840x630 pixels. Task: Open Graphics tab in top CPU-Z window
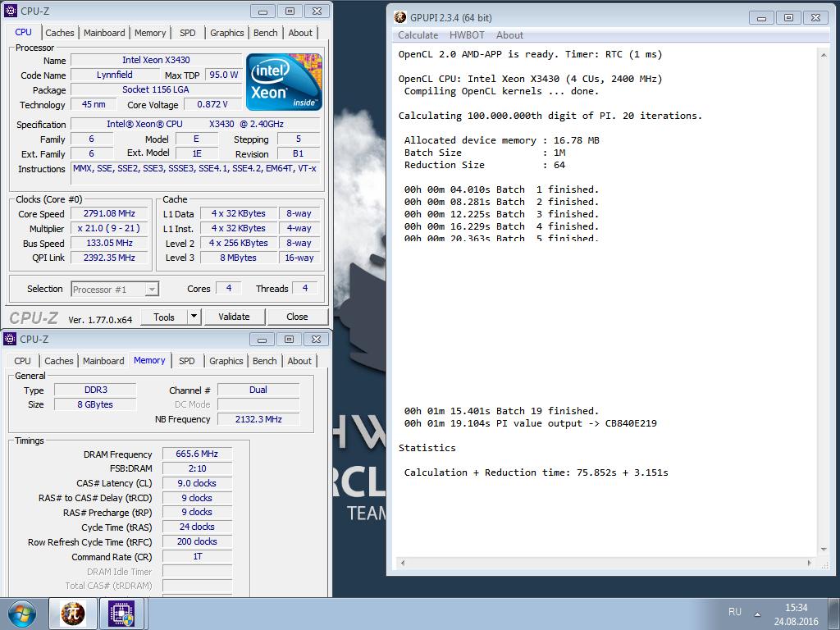[x=226, y=33]
